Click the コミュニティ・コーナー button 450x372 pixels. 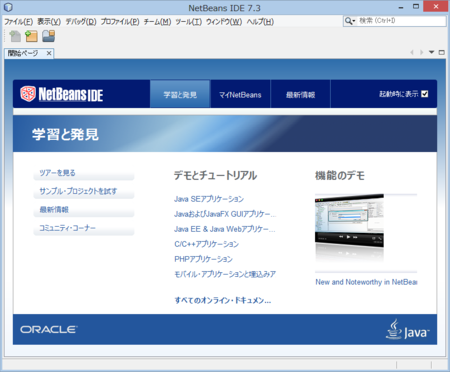[x=84, y=228]
